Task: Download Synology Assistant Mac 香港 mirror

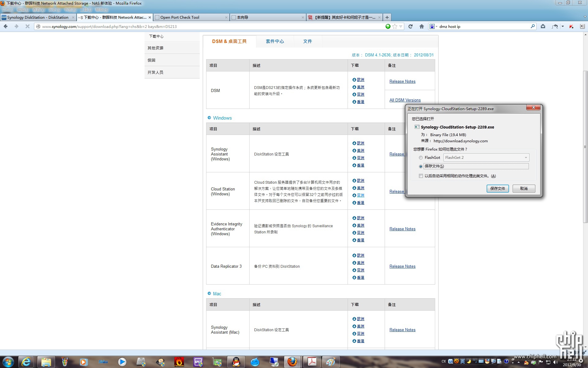Action: pos(360,341)
